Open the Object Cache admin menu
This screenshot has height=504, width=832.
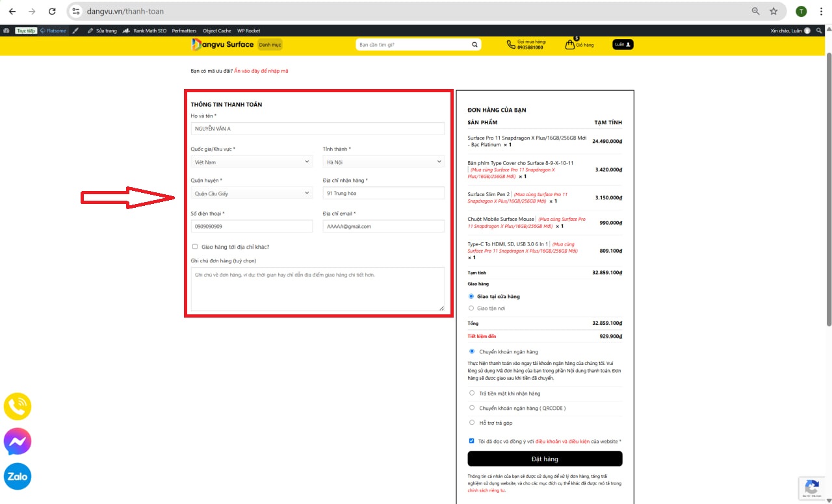coord(216,31)
